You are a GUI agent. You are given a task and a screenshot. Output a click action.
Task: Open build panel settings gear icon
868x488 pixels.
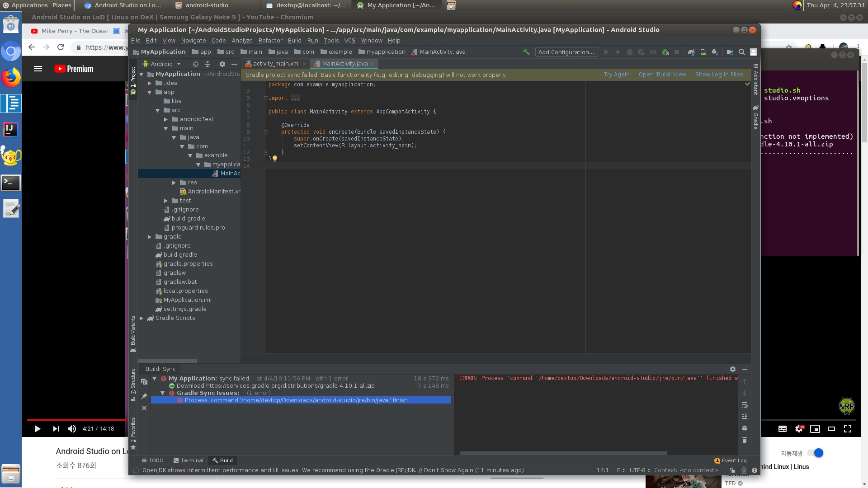[732, 369]
